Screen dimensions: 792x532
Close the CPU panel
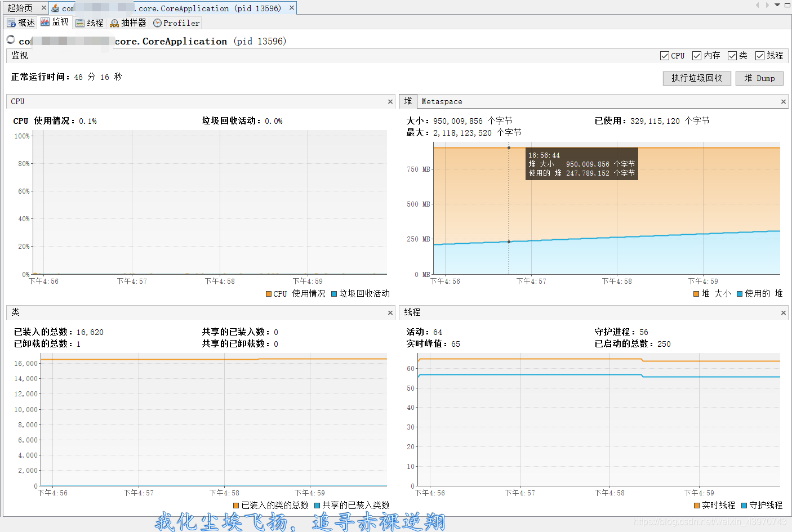390,101
